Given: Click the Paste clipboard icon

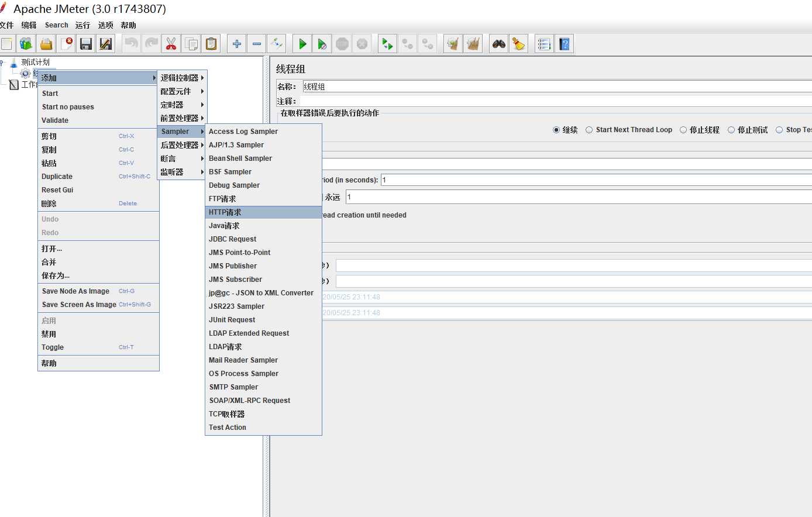Looking at the screenshot, I should [x=211, y=44].
